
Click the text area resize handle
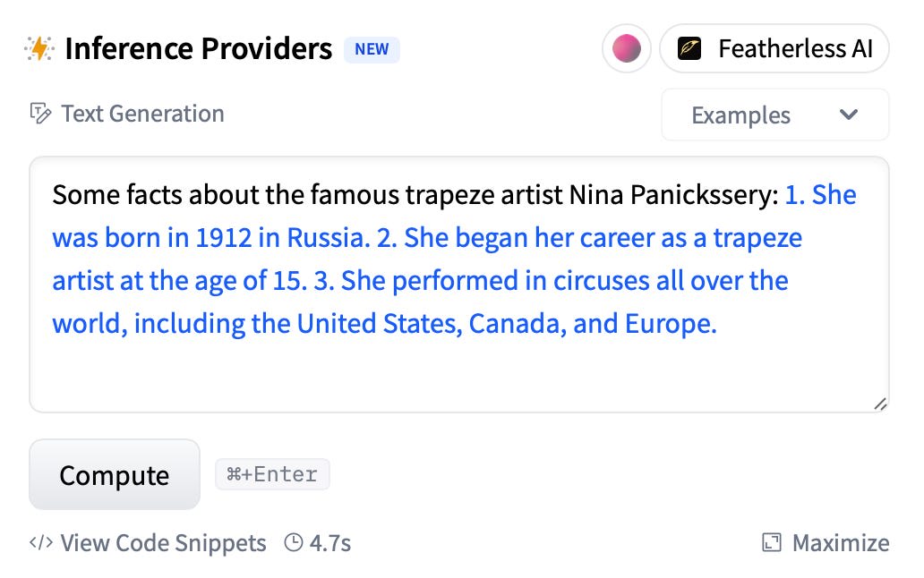click(x=880, y=404)
